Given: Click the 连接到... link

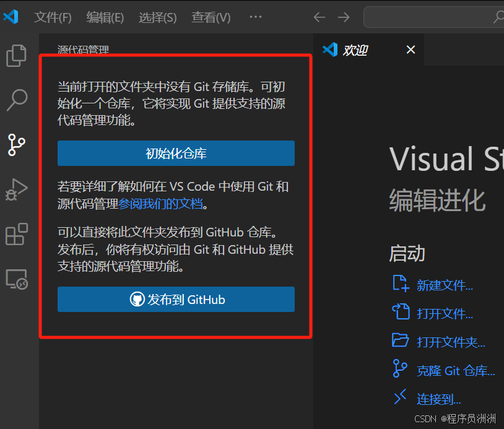Looking at the screenshot, I should [x=439, y=399].
